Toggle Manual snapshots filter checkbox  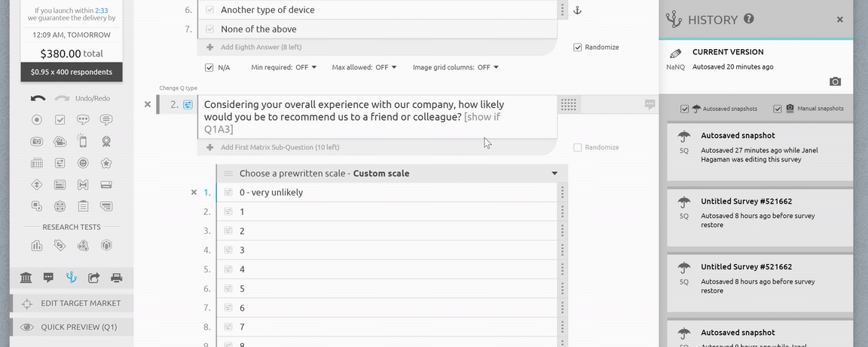(x=778, y=109)
